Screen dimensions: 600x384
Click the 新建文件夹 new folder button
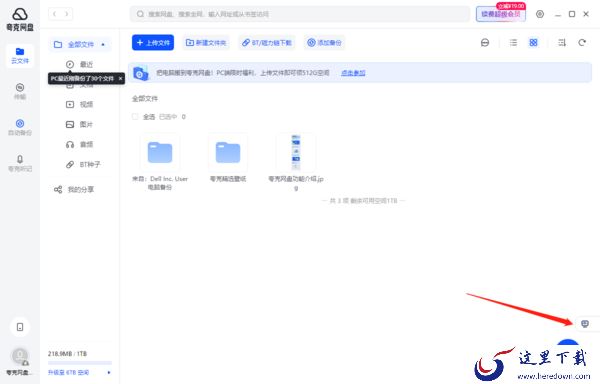coord(205,42)
